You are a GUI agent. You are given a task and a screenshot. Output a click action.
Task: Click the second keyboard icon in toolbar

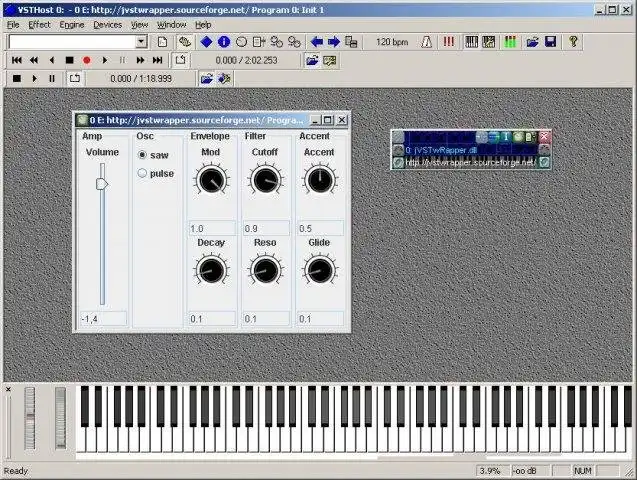pyautogui.click(x=488, y=42)
